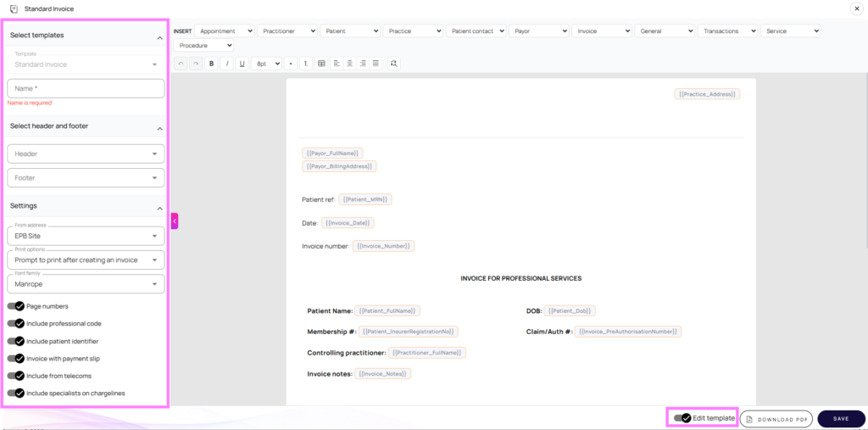
Task: Toggle Include patient identifier switch
Action: (x=16, y=341)
